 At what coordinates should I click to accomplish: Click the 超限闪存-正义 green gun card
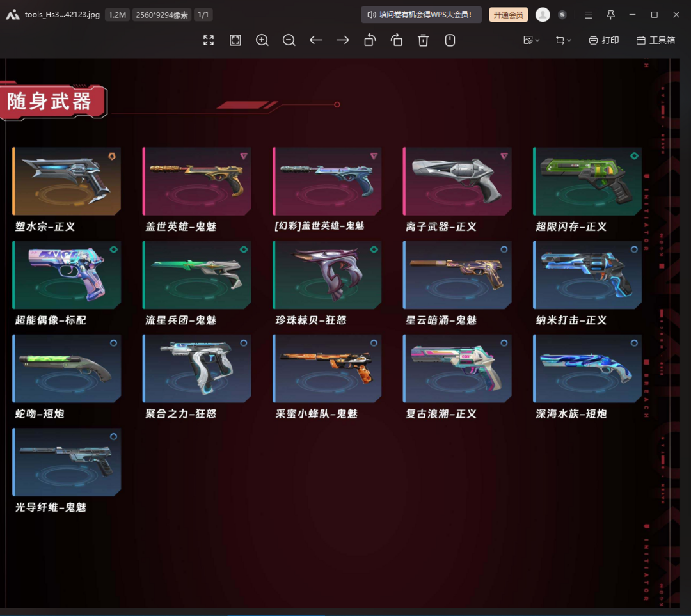pos(587,181)
